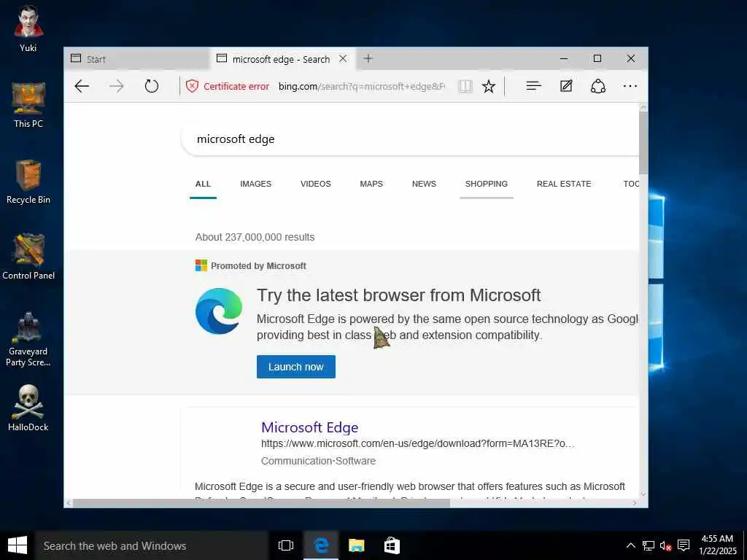Image resolution: width=747 pixels, height=560 pixels.
Task: Open MAPS results tab
Action: [371, 184]
